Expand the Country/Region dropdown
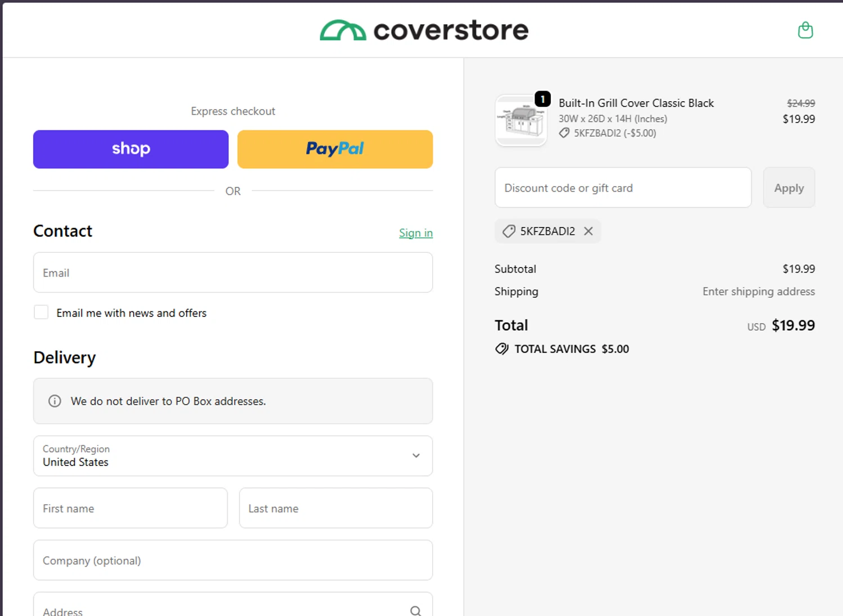This screenshot has width=843, height=616. click(x=233, y=456)
